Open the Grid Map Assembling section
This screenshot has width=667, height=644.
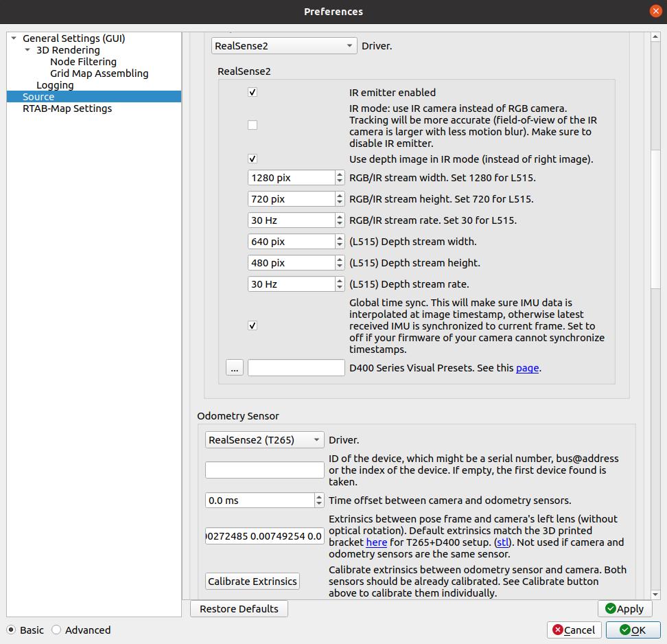coord(99,73)
